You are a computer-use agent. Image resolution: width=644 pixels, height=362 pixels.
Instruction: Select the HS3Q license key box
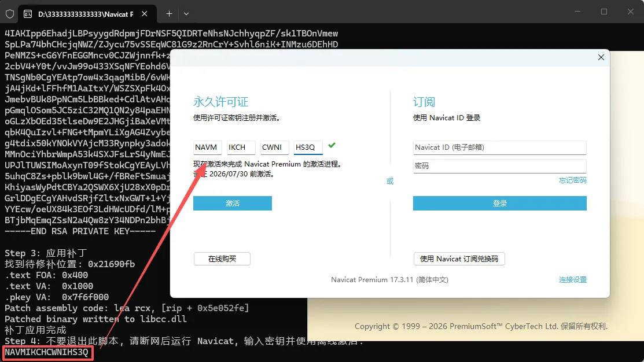click(x=308, y=147)
